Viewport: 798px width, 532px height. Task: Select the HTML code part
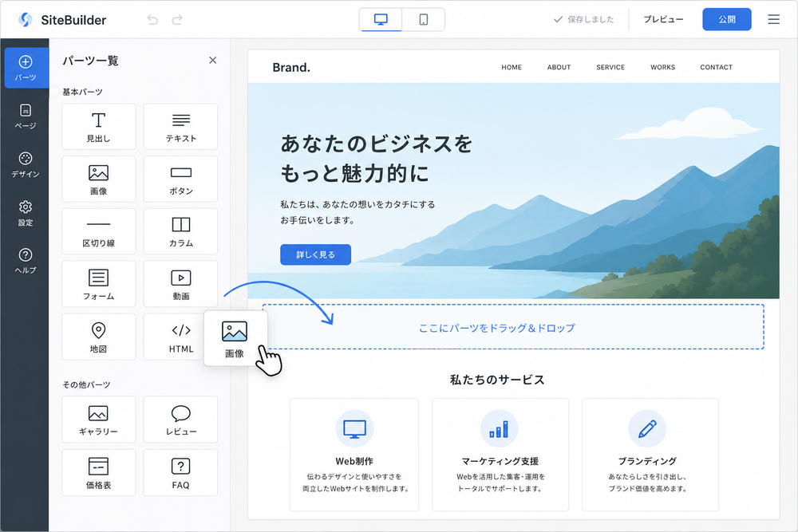(176, 337)
